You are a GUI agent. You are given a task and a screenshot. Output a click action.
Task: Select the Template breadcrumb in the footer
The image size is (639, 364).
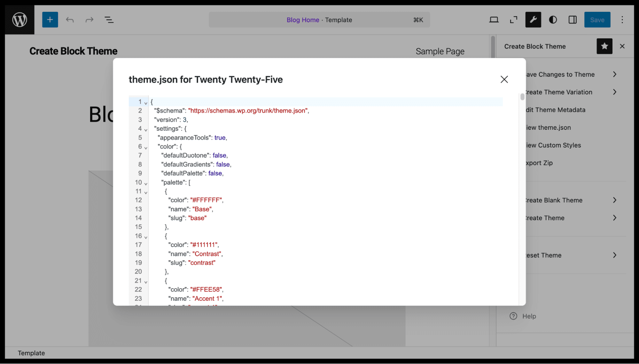[31, 353]
